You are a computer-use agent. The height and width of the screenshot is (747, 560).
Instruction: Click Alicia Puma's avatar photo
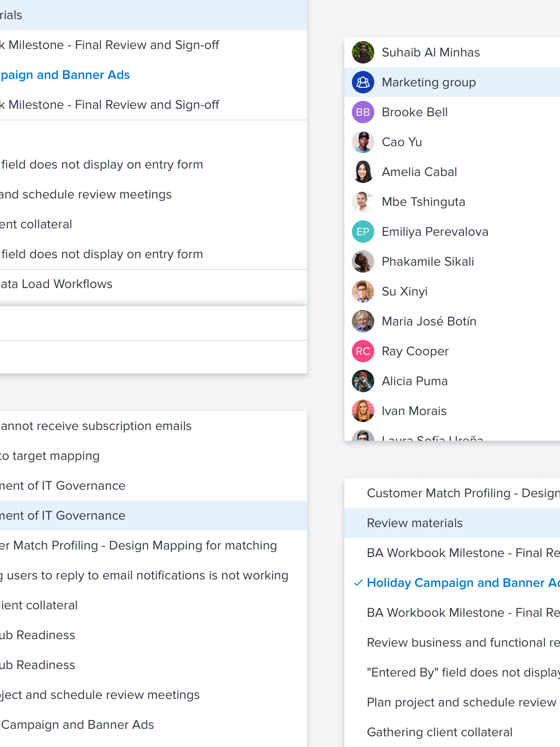(x=363, y=381)
